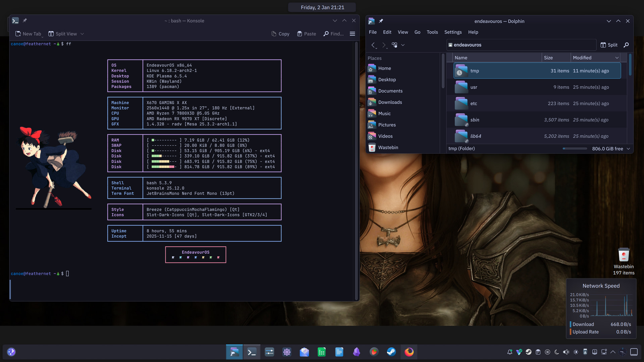The image size is (644, 362).
Task: Launch Steam from the taskbar
Action: click(x=391, y=352)
